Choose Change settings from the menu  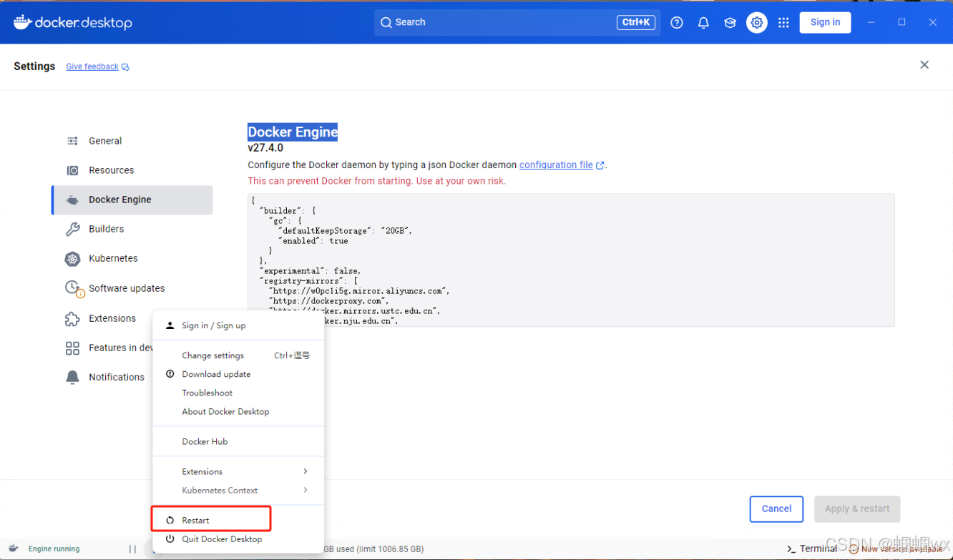[x=238, y=355]
